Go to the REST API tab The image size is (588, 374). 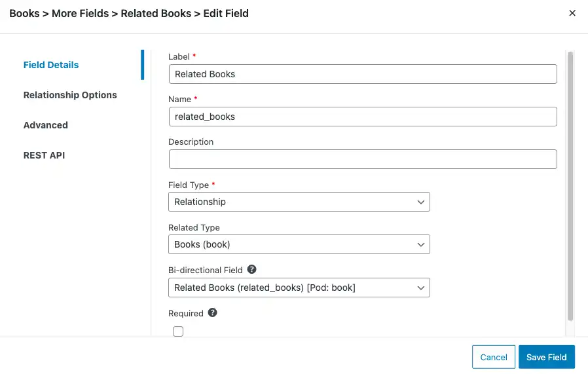point(45,155)
